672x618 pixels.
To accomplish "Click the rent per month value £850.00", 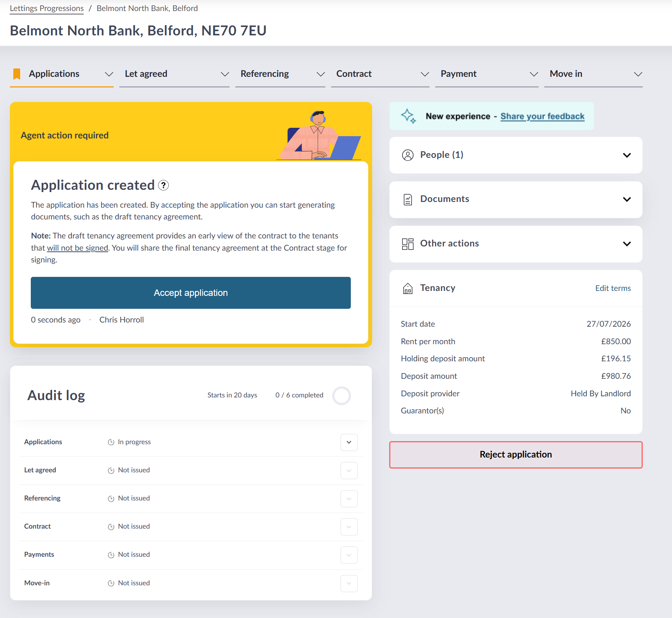I will tap(616, 342).
